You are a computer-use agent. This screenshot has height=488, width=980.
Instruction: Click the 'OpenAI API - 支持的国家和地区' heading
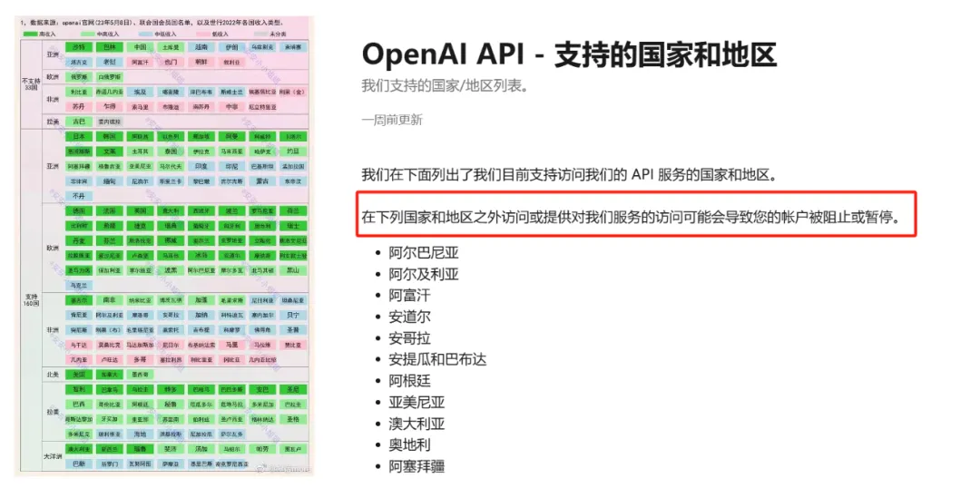click(569, 55)
